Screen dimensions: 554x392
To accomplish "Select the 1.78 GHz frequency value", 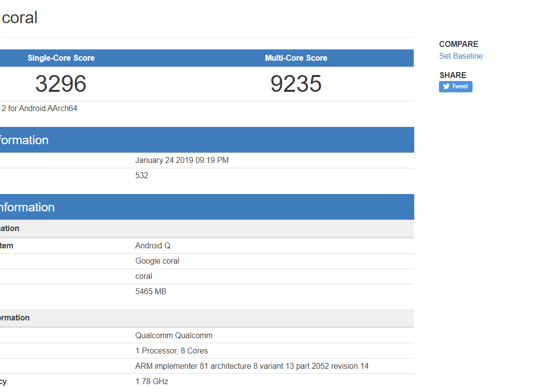I will [x=152, y=382].
